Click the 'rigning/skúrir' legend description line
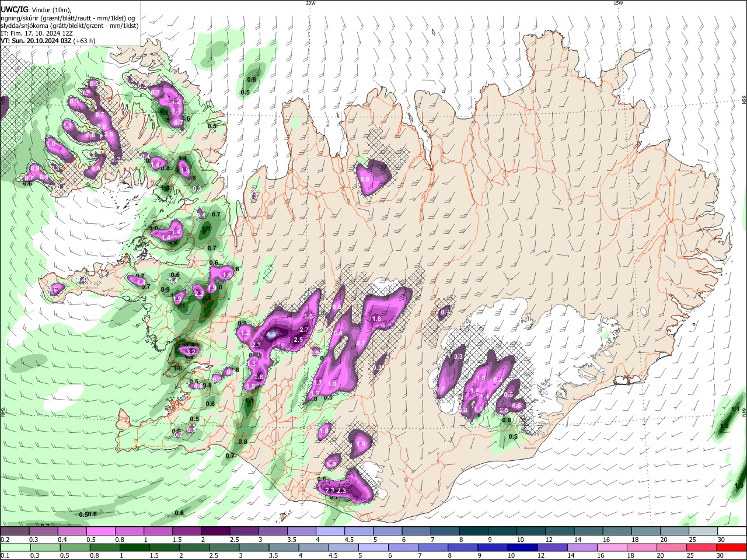The image size is (747, 560). pyautogui.click(x=68, y=18)
